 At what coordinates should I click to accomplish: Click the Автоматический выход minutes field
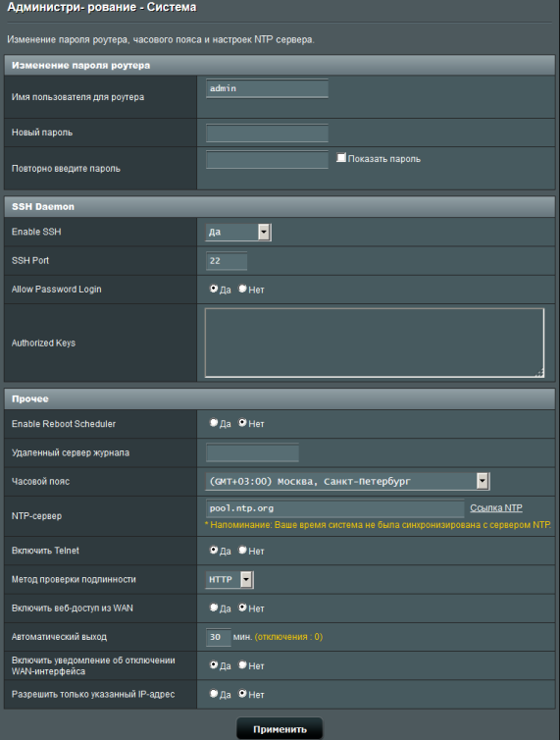[x=219, y=637]
